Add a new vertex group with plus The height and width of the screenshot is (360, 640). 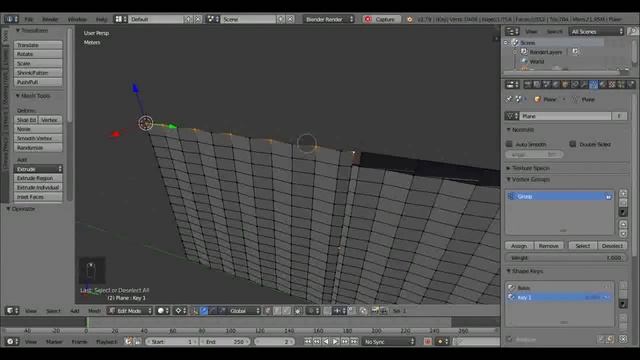click(623, 193)
